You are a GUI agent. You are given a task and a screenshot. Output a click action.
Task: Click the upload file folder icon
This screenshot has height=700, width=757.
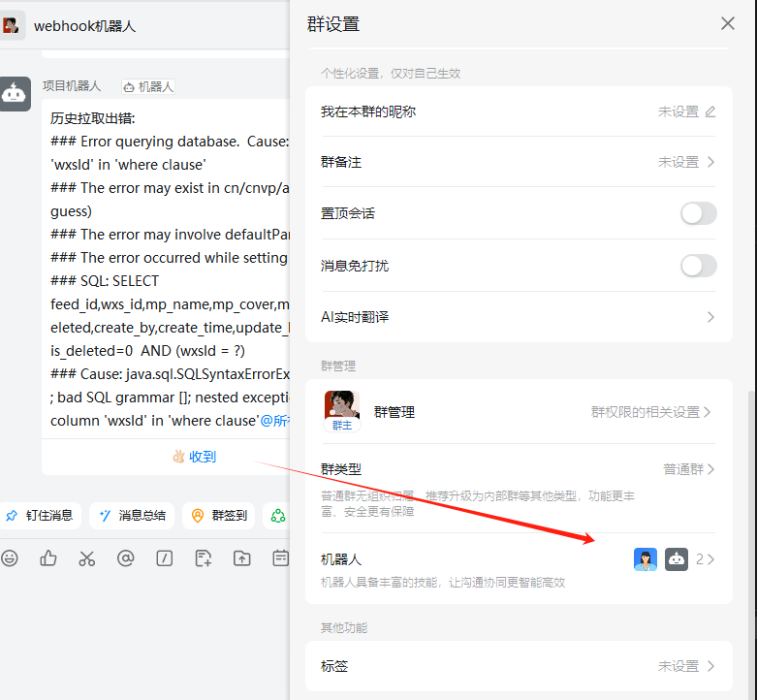point(241,558)
